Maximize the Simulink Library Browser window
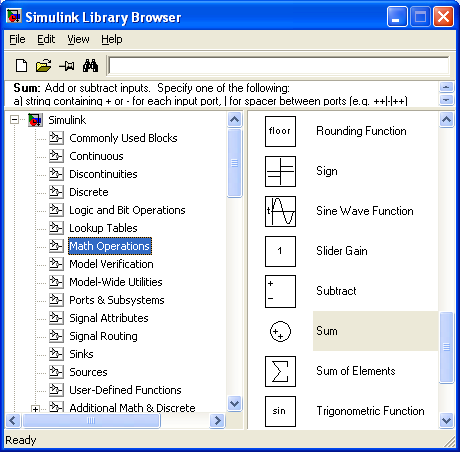The width and height of the screenshot is (460, 452). pos(420,16)
